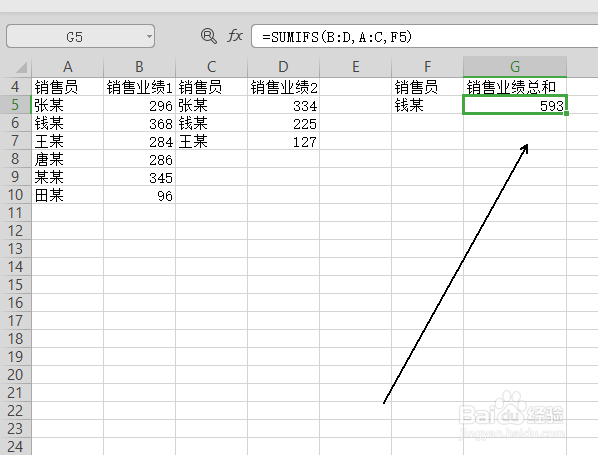
Task: Click cell A8 containing 唐某
Action: point(68,159)
